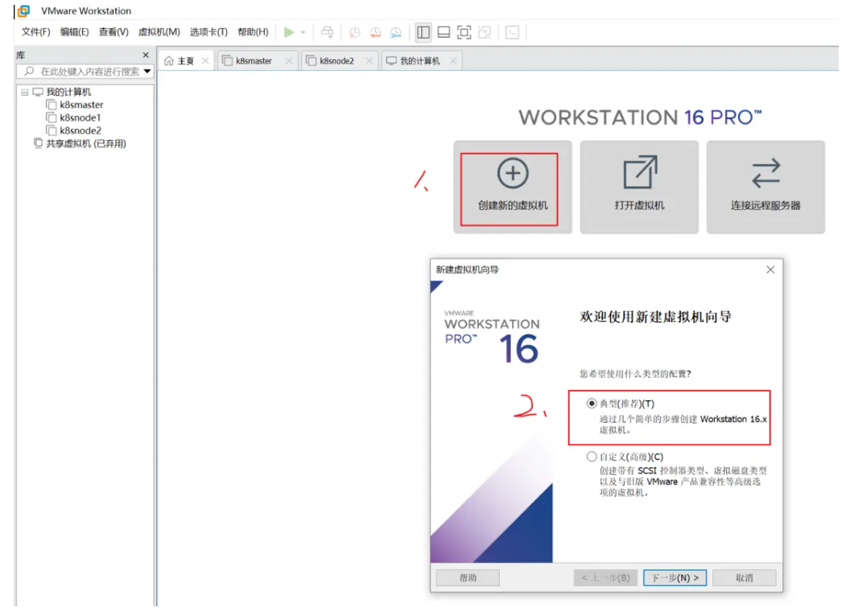The image size is (842, 616).
Task: Switch to the k8snode2 tab
Action: [x=336, y=61]
